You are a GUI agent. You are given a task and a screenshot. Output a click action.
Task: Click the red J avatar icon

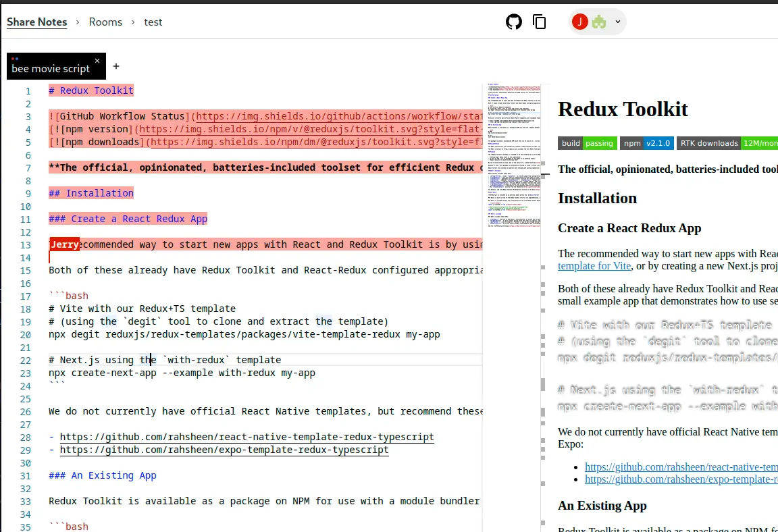pos(579,22)
